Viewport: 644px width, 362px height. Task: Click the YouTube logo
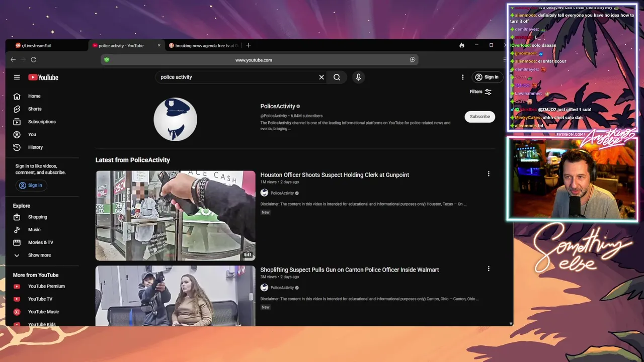(43, 77)
